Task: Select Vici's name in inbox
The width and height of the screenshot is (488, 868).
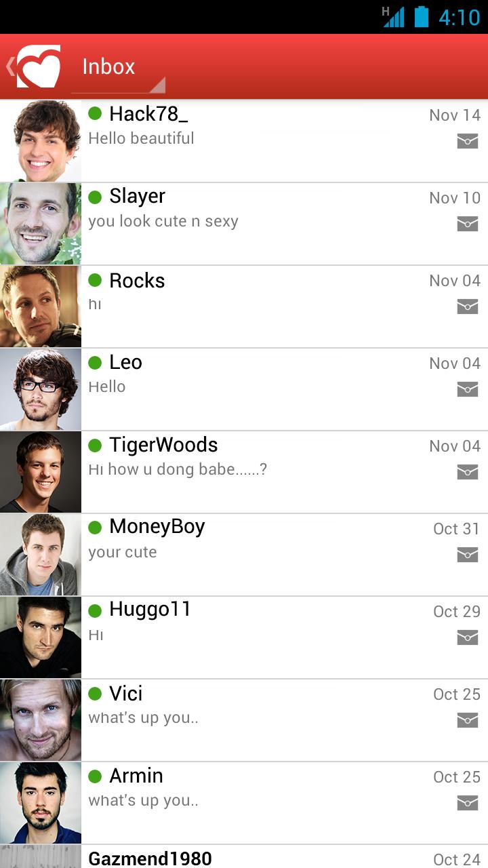Action: pyautogui.click(x=126, y=693)
